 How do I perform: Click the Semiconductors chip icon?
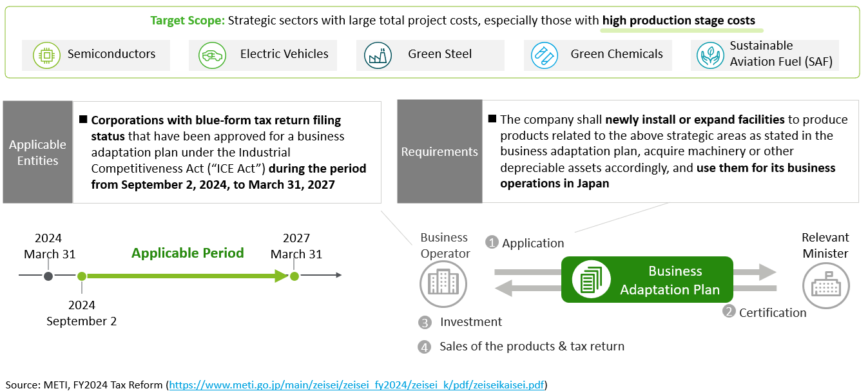click(x=46, y=55)
